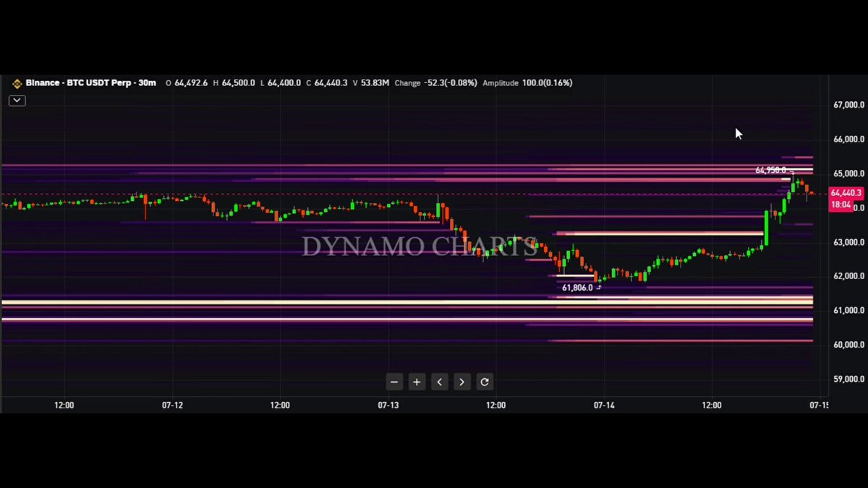Click the 64,950.0 high price marker

[770, 171]
